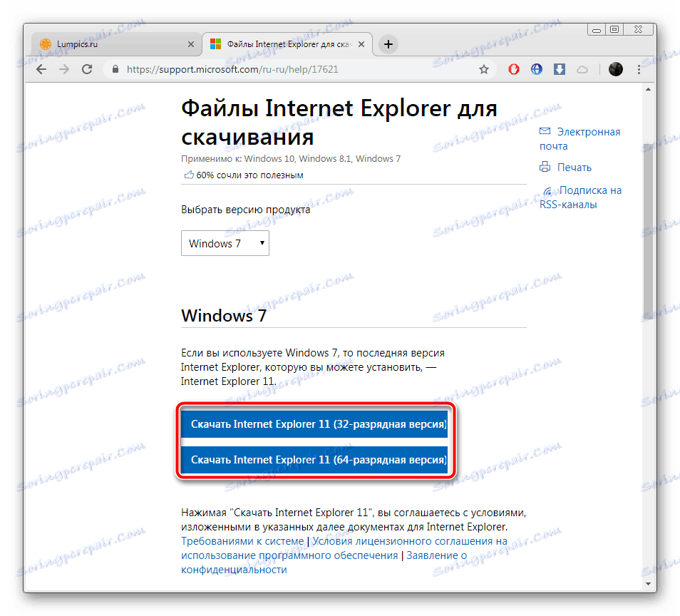Expand the Windows 7 version dropdown

tap(225, 243)
